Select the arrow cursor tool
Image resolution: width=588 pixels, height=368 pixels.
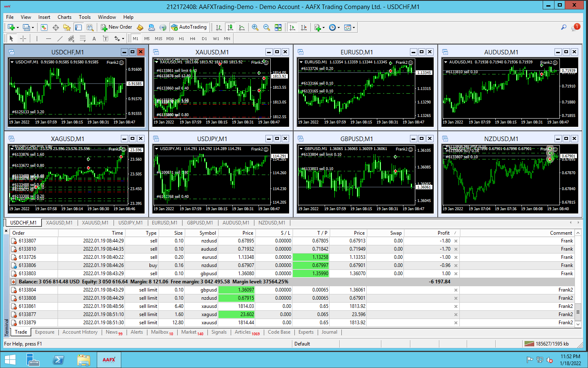[11, 38]
